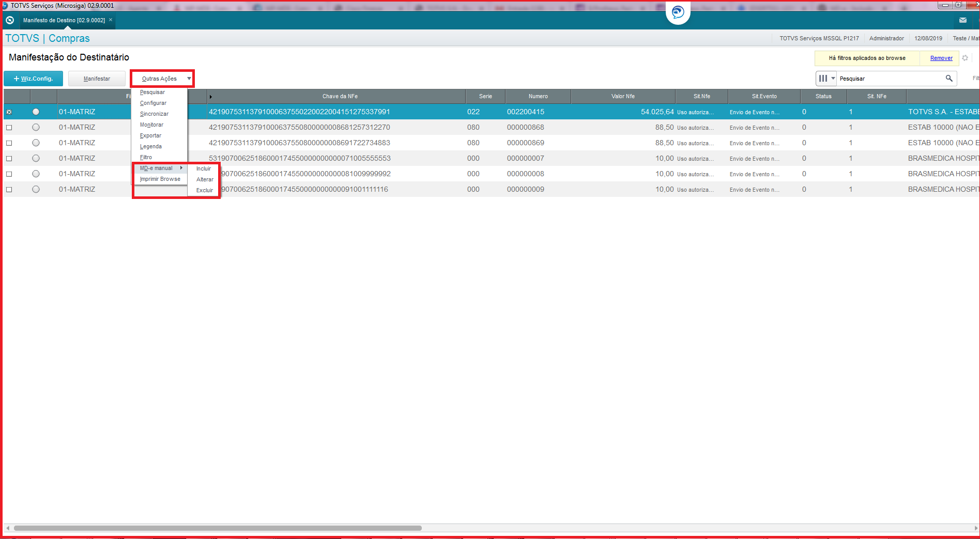Sort by the Numero column header
The image size is (980, 539).
pyautogui.click(x=538, y=96)
